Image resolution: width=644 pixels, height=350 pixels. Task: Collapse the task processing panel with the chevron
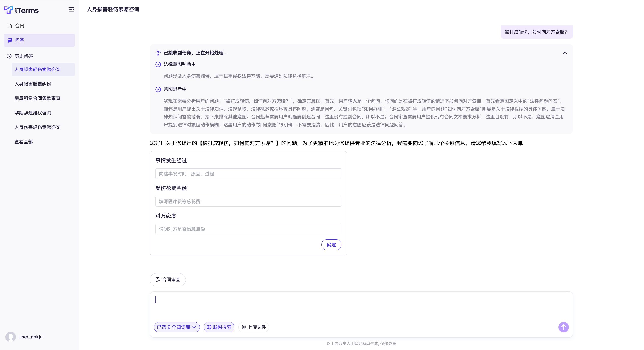(565, 53)
